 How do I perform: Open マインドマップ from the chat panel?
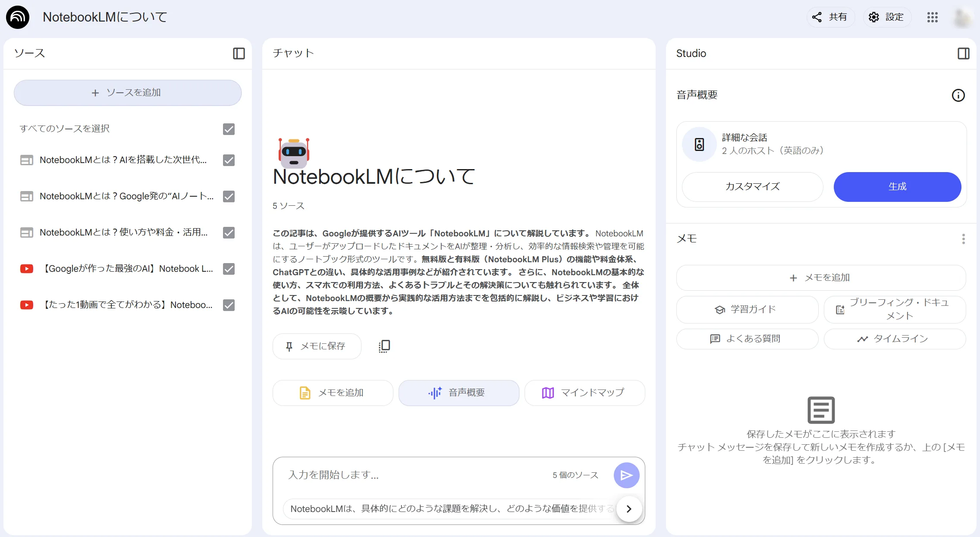click(x=584, y=393)
